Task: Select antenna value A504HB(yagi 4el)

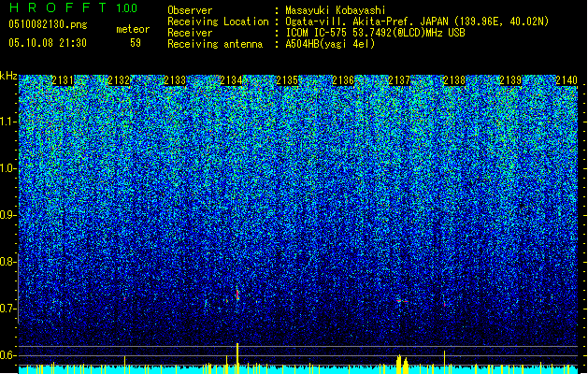Action: coord(330,44)
